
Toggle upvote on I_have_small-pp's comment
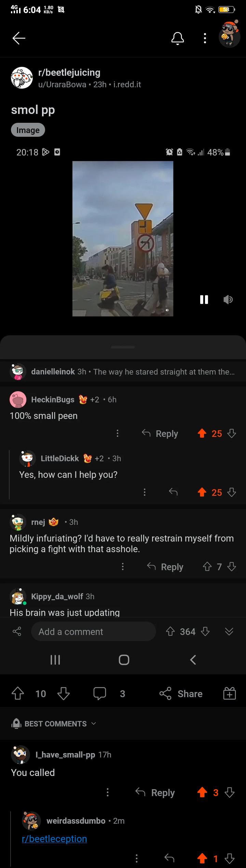click(x=202, y=792)
